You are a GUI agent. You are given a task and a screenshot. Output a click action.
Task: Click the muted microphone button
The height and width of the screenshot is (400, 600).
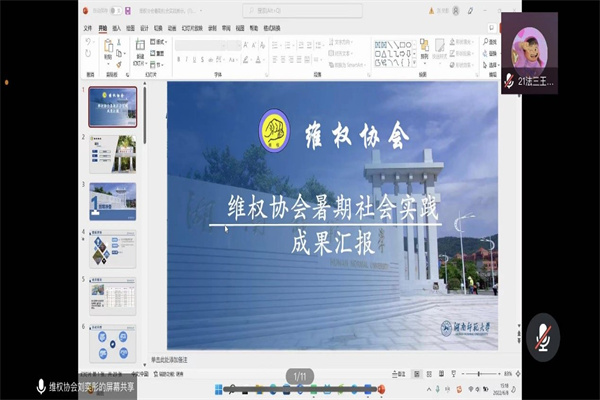[x=544, y=333]
